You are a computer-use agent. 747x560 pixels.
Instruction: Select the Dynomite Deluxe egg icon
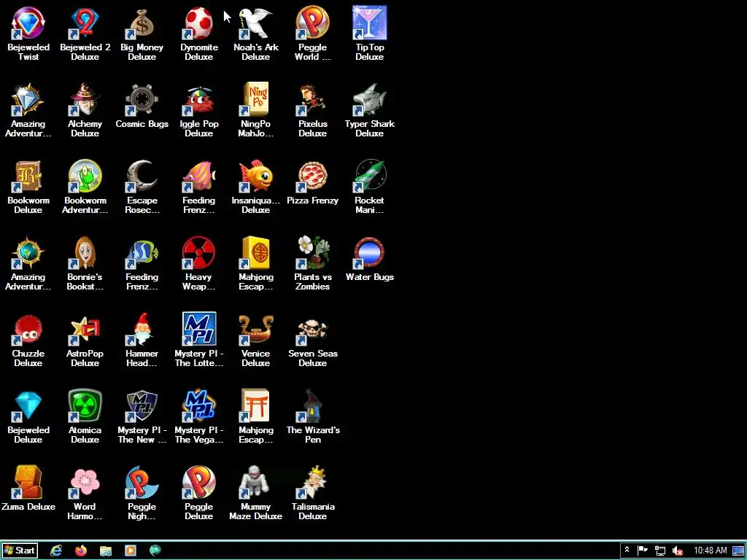tap(198, 23)
